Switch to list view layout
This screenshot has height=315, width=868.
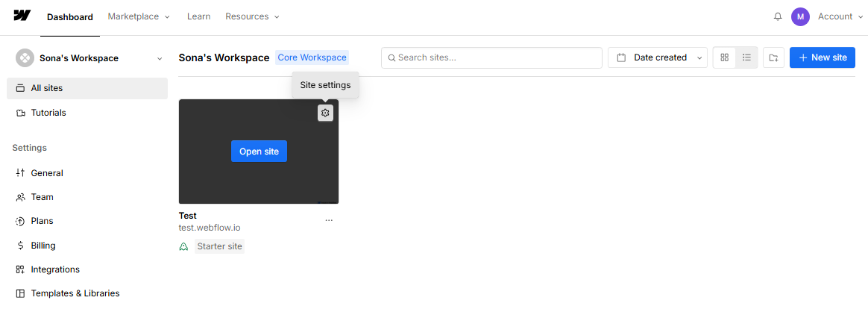pos(746,57)
